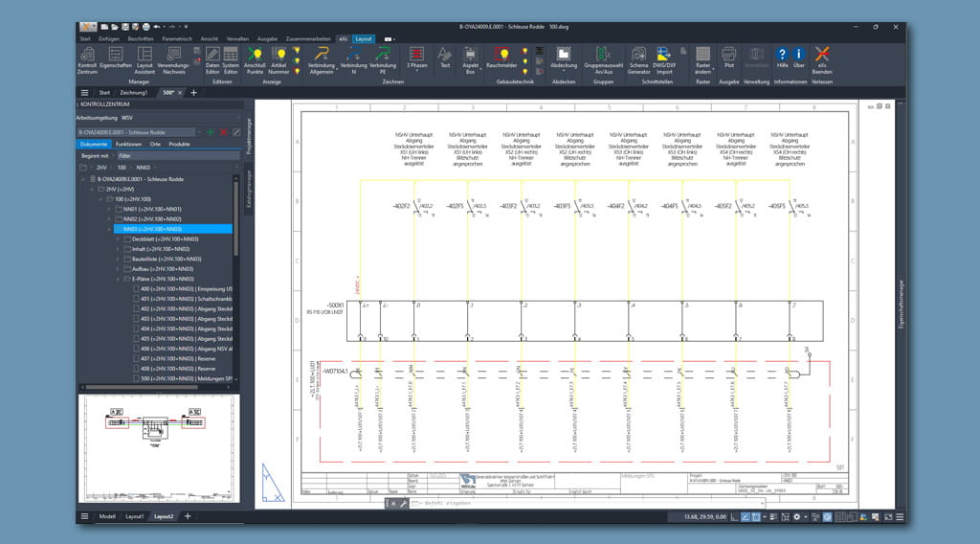This screenshot has height=544, width=980.
Task: Toggle Gruppenauswahl An/Aus
Action: (603, 59)
